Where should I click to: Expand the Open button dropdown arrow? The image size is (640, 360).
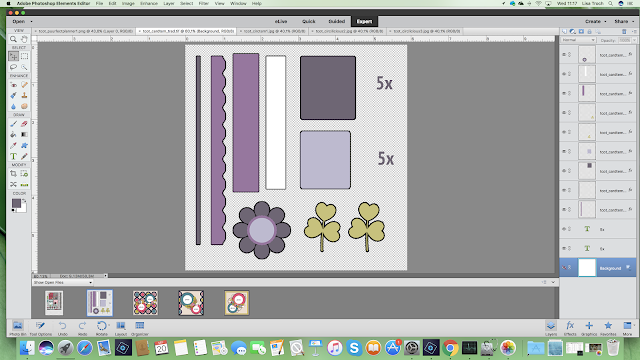31,22
